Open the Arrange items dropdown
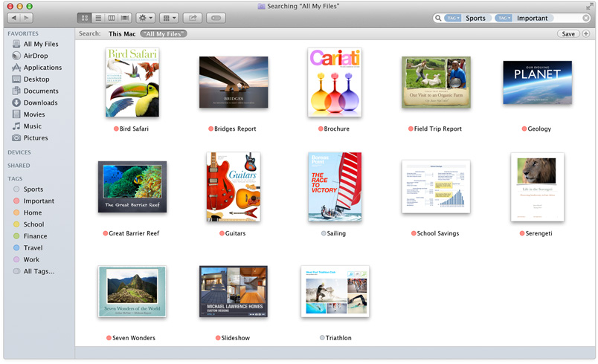598x364 pixels. point(170,18)
